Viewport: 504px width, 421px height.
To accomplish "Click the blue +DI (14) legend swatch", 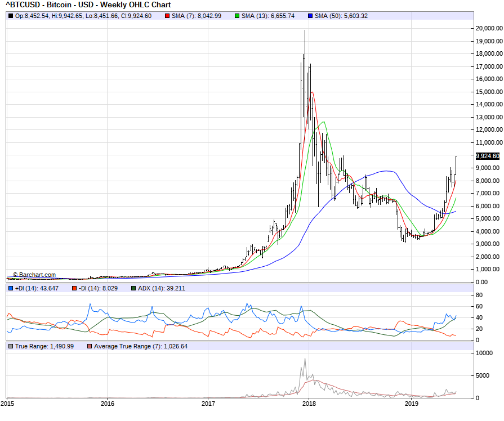I will click(x=11, y=288).
